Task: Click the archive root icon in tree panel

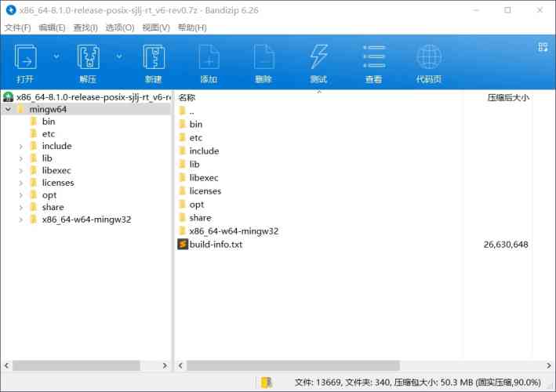Action: click(x=8, y=96)
